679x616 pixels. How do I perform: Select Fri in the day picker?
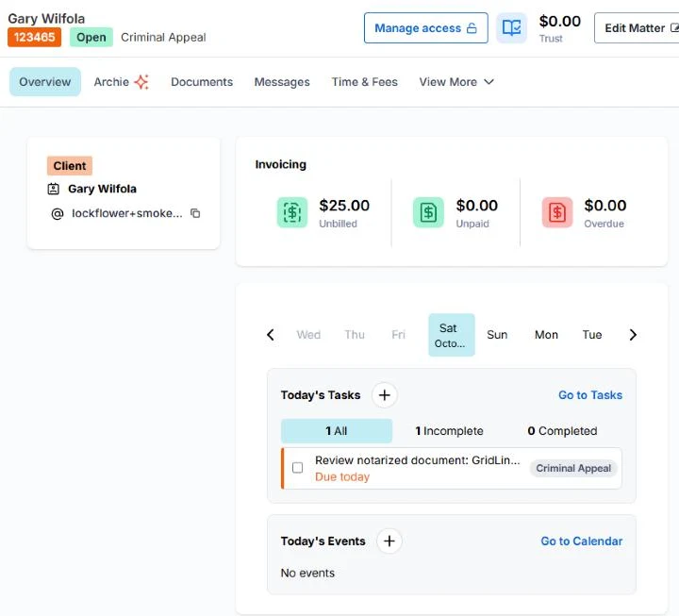pos(398,335)
